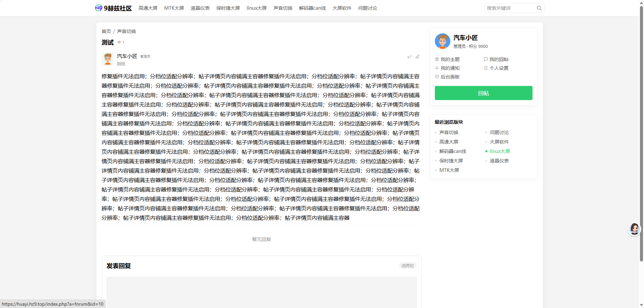
Task: Open 问题讨论 in the top navigation
Action: (x=367, y=8)
